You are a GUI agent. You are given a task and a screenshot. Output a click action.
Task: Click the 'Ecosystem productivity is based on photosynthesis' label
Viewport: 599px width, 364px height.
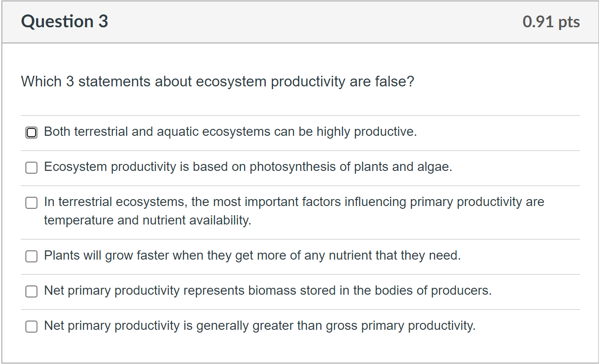pyautogui.click(x=248, y=167)
